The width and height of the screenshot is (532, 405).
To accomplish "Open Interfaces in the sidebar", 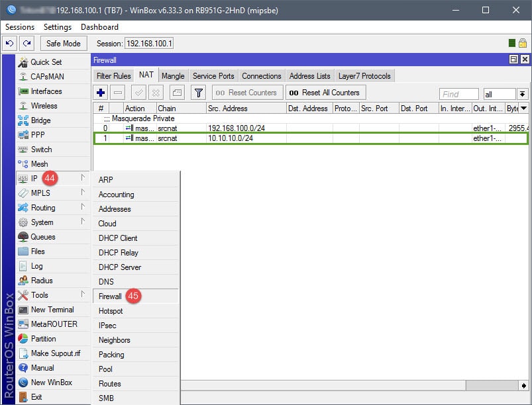I will pyautogui.click(x=53, y=91).
